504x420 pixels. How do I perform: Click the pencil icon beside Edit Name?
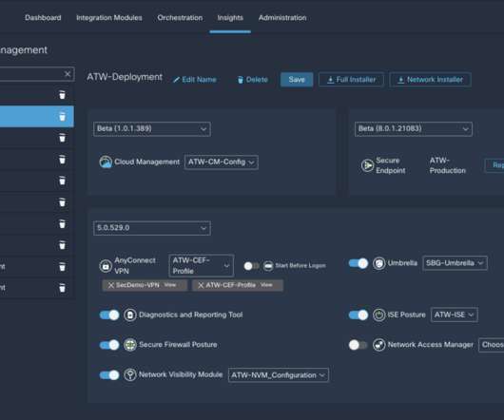click(176, 80)
